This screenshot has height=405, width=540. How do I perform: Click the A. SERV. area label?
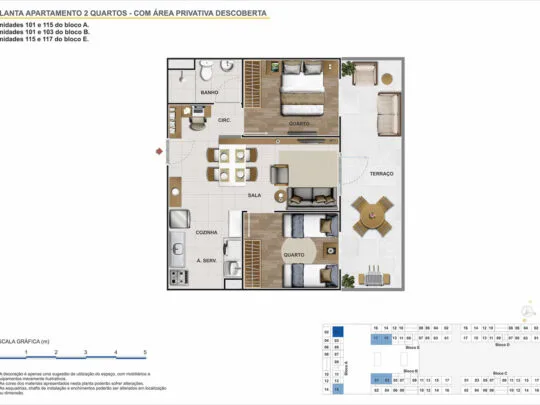206,261
